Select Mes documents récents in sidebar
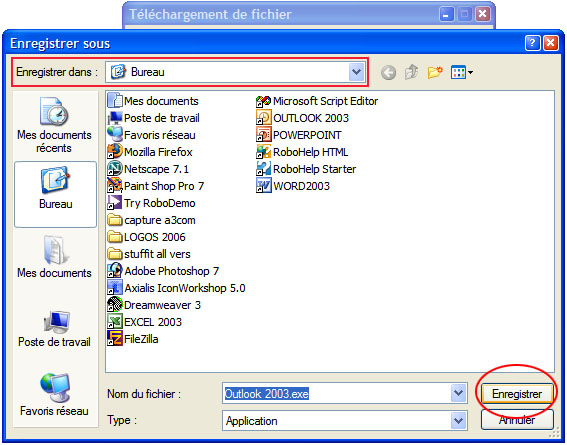 (x=55, y=125)
